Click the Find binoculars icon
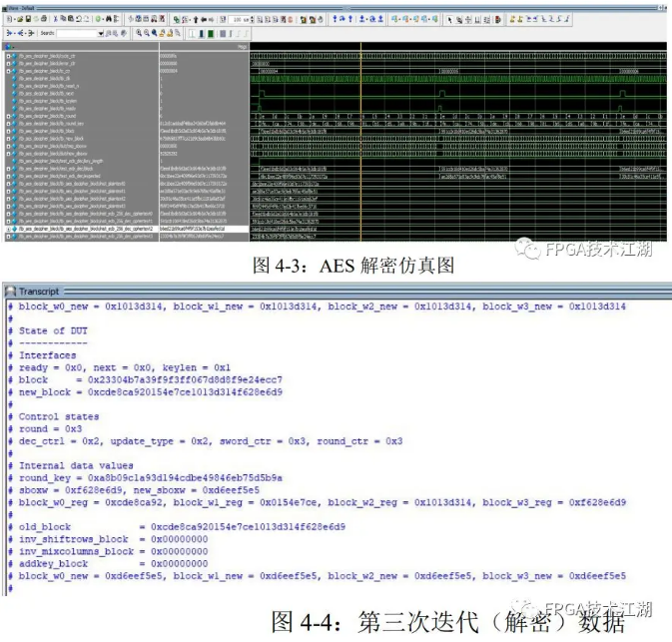The image size is (672, 642). (x=107, y=19)
